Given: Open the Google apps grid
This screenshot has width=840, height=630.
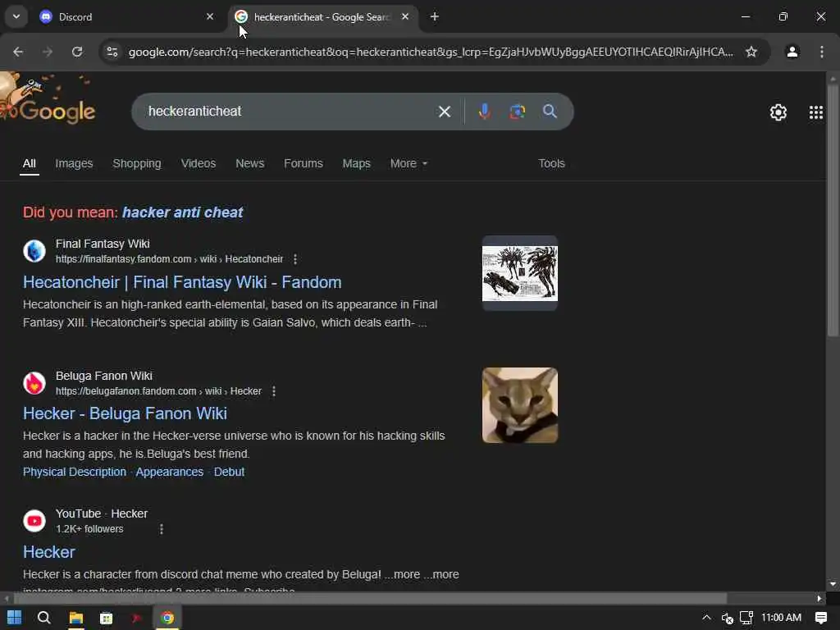Looking at the screenshot, I should tap(816, 112).
